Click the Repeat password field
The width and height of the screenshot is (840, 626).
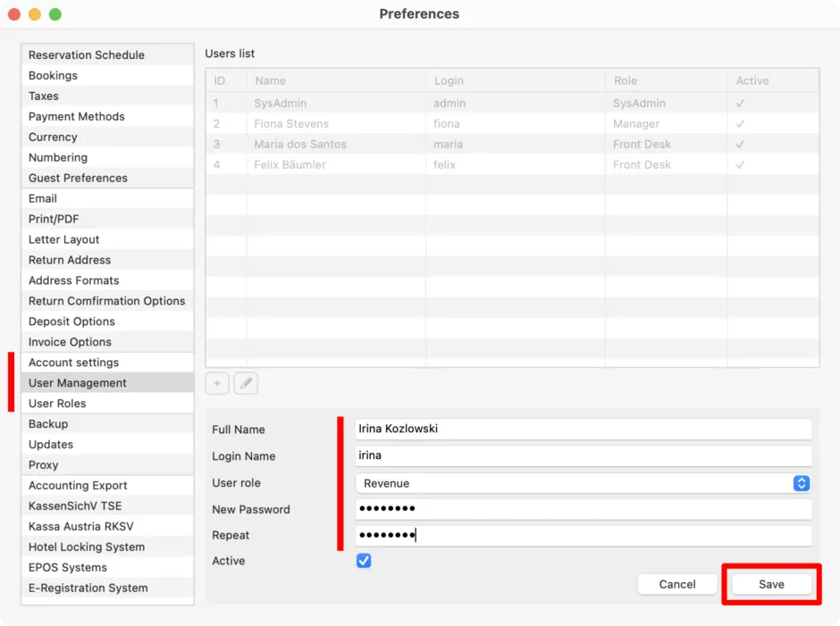coord(583,535)
